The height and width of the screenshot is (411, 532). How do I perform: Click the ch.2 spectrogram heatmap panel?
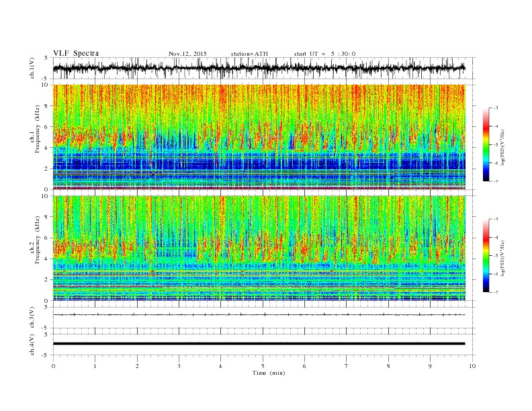pos(259,248)
